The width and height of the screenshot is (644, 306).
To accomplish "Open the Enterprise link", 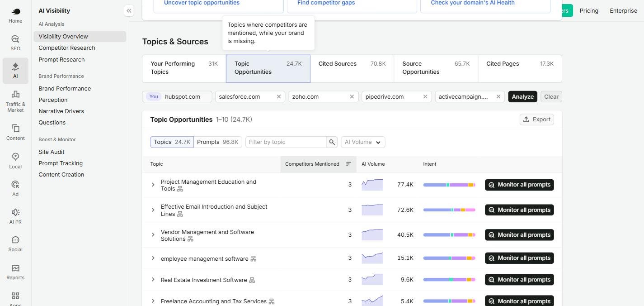I will (x=623, y=10).
